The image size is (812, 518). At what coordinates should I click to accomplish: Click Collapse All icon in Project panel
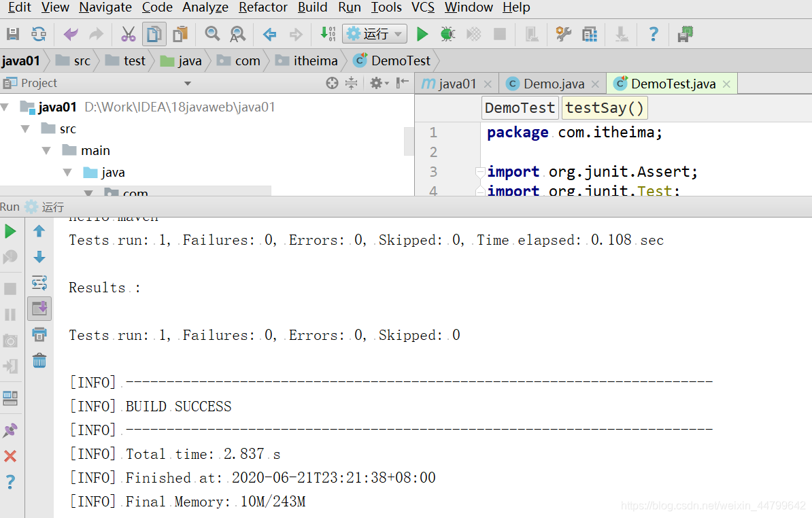coord(351,83)
